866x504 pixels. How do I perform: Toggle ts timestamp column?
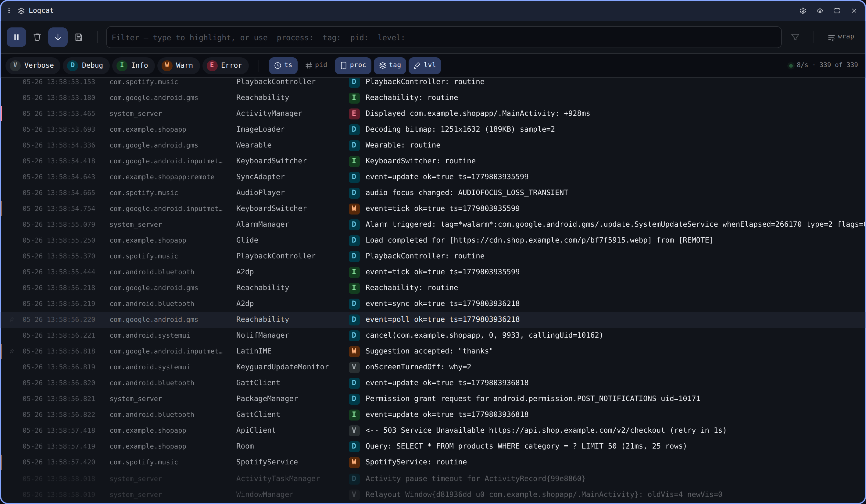coord(283,65)
